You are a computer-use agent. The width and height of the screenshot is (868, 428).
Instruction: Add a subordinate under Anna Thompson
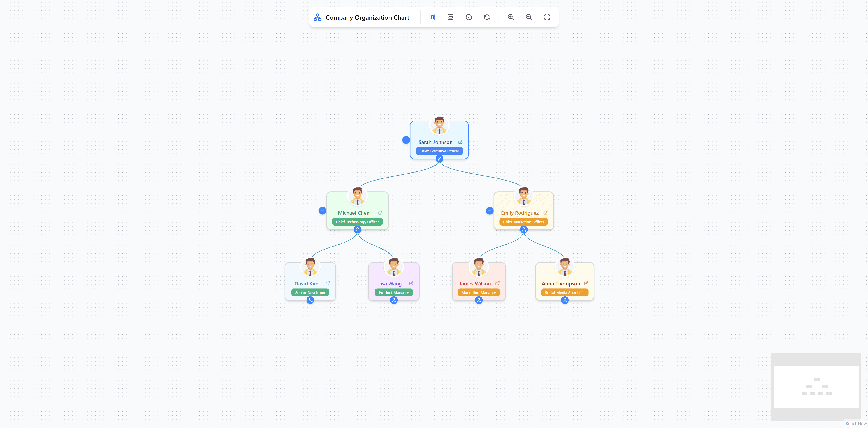pyautogui.click(x=565, y=300)
